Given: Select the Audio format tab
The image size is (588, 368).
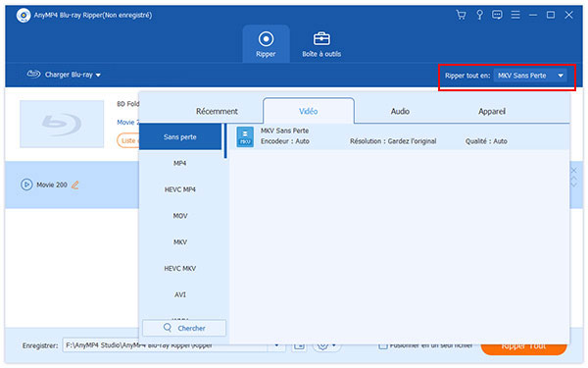Looking at the screenshot, I should 400,111.
